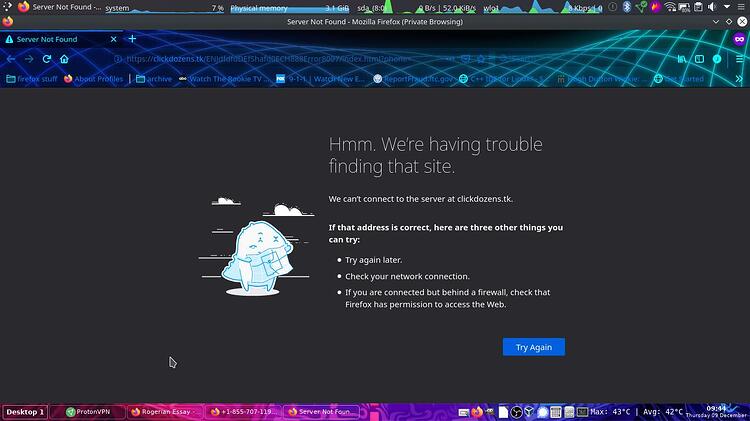This screenshot has width=750, height=421.
Task: Launch VirtualBox from the bottom panel
Action: coord(529,412)
